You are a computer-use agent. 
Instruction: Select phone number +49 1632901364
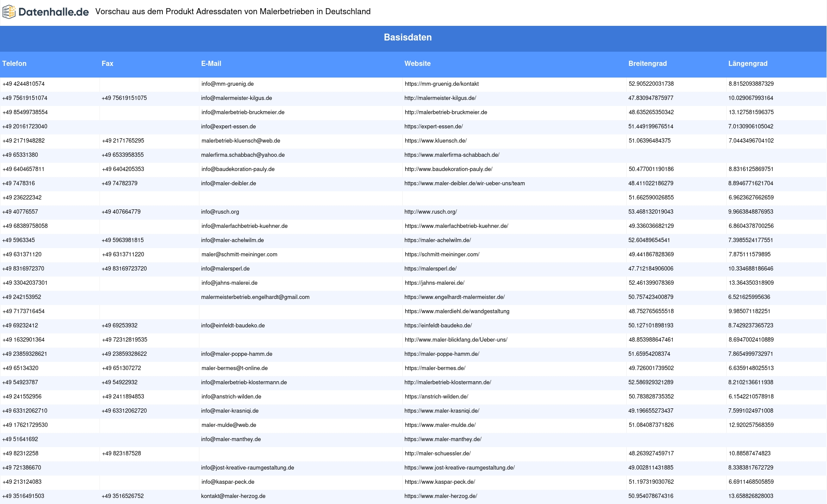click(24, 340)
